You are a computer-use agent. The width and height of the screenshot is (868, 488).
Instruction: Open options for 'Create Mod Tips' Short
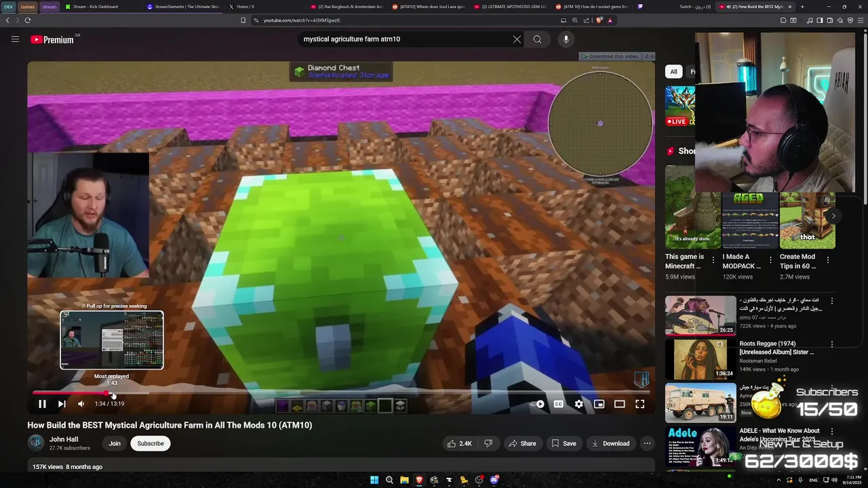point(828,260)
